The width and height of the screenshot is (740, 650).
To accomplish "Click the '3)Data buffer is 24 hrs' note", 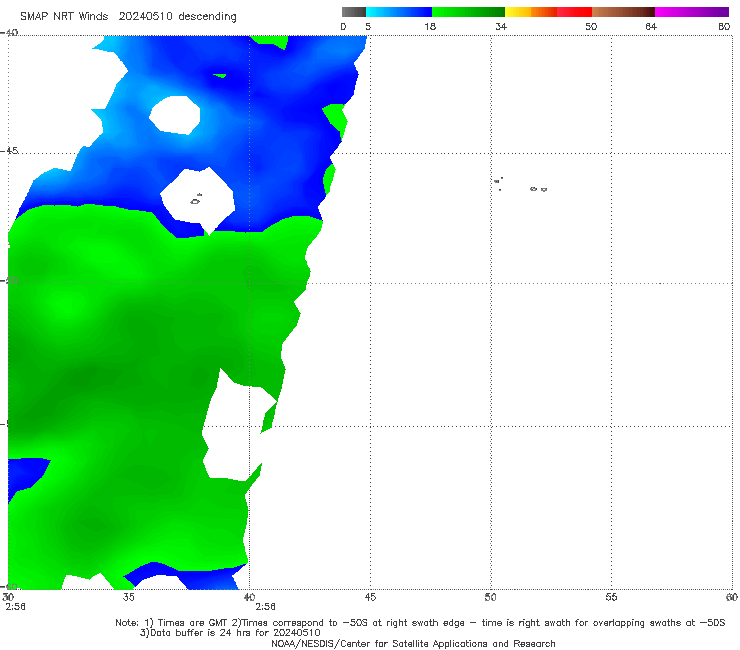I will tap(230, 633).
